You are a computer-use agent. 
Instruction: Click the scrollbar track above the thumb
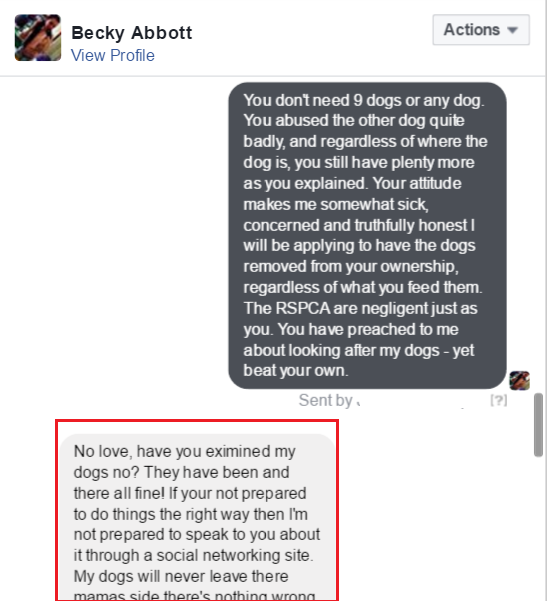click(x=539, y=235)
